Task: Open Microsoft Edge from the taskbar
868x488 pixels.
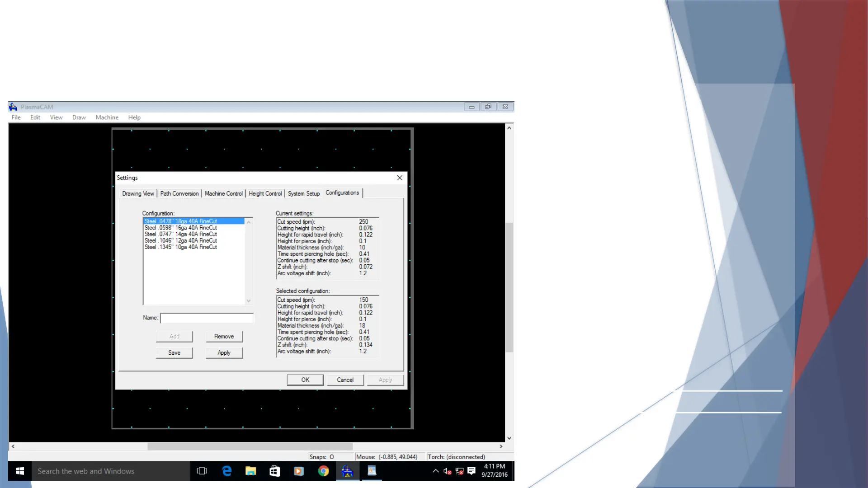Action: point(227,471)
